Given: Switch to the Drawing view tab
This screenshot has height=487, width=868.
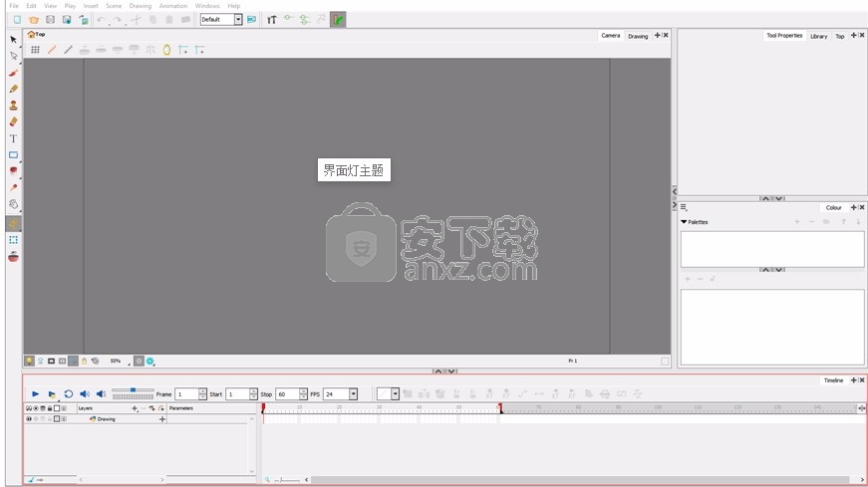Looking at the screenshot, I should (x=638, y=36).
